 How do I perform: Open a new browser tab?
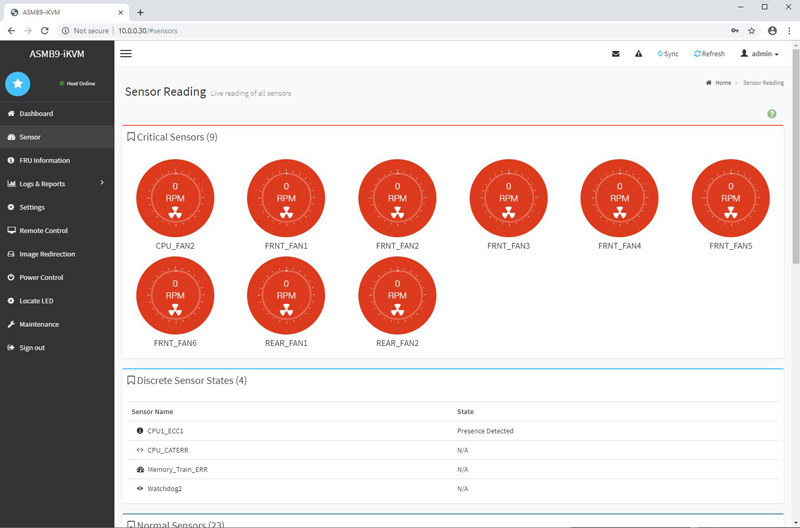point(140,12)
